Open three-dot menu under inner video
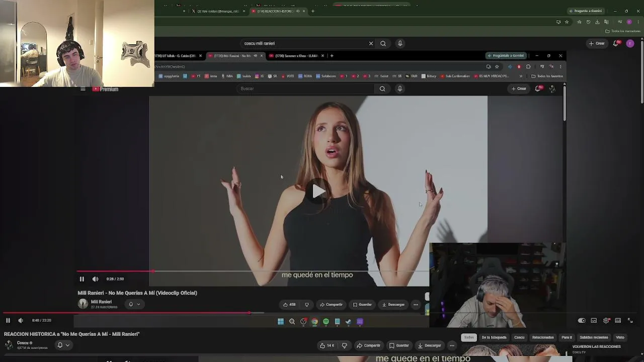This screenshot has width=644, height=362. pyautogui.click(x=416, y=305)
